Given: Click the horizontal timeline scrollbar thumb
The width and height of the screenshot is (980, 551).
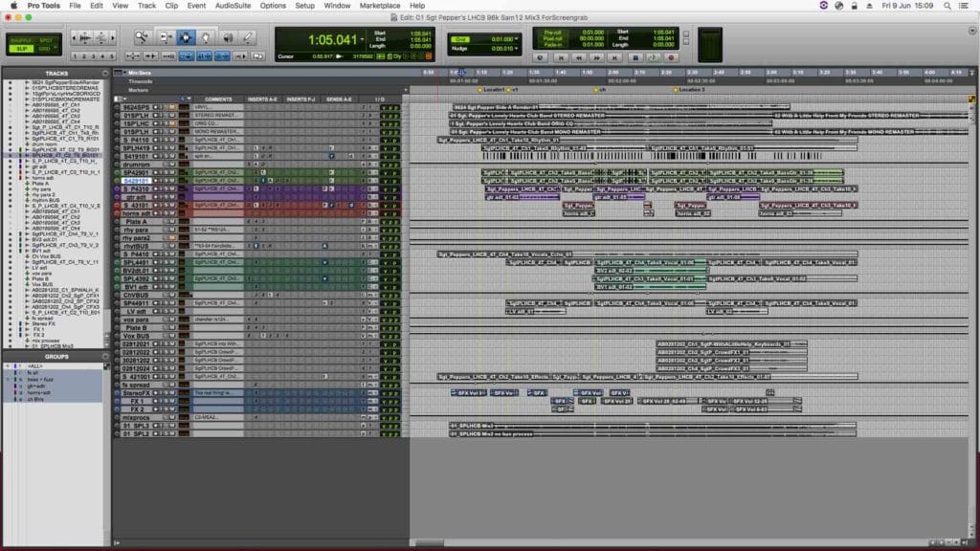Looking at the screenshot, I should [430, 543].
